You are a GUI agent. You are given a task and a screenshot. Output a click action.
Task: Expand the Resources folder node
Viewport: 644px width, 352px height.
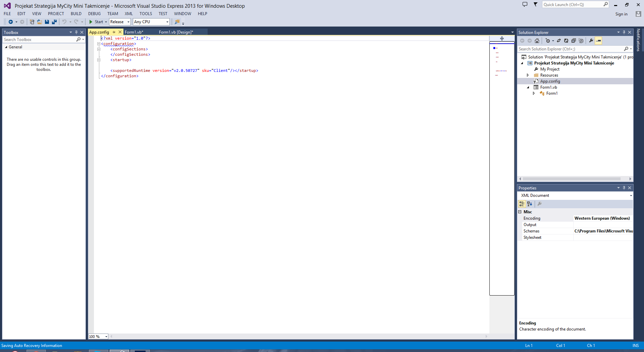[x=528, y=75]
